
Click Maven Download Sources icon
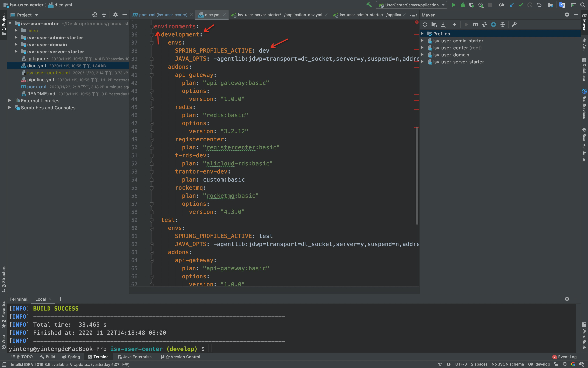443,25
